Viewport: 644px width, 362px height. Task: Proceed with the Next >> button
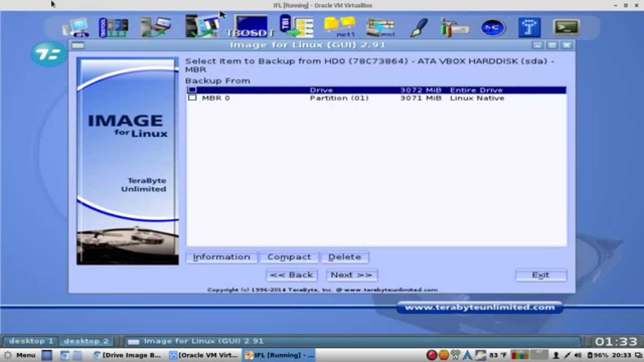(x=352, y=275)
